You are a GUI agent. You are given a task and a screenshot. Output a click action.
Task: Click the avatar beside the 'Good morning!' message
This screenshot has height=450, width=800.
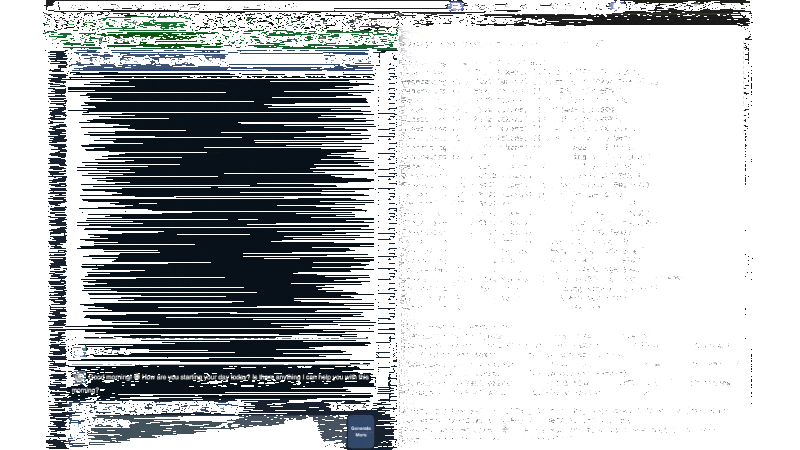pos(79,378)
